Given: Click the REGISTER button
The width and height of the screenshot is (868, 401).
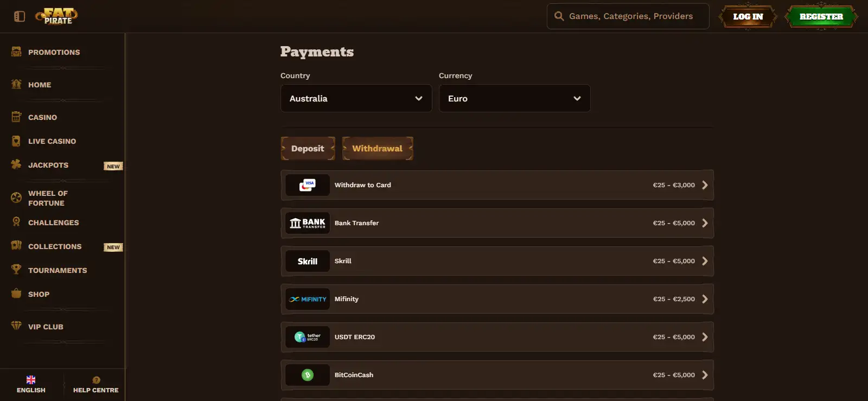Looking at the screenshot, I should [821, 17].
